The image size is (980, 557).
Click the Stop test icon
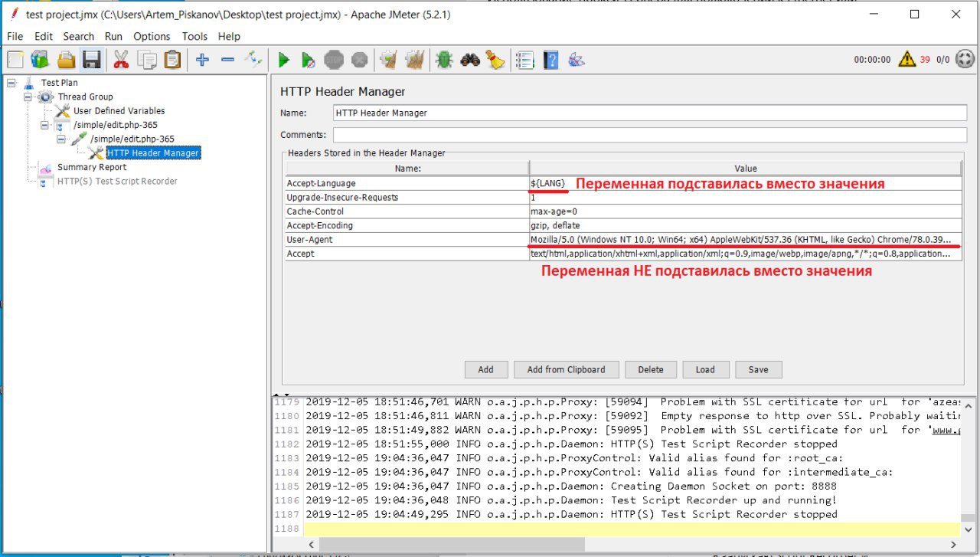334,59
